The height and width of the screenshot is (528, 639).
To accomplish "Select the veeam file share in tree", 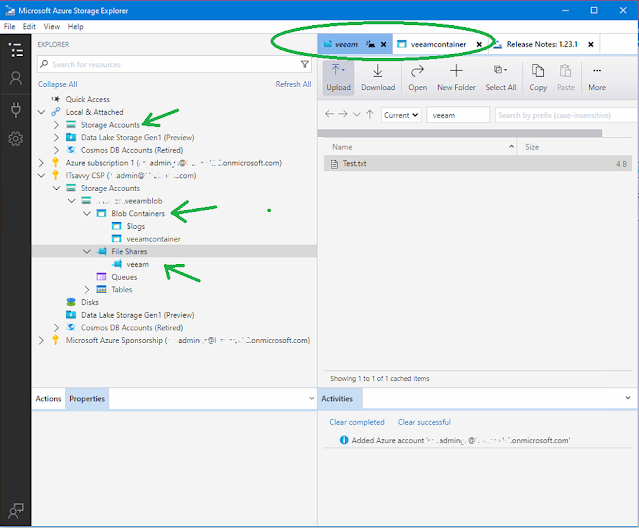I will click(137, 264).
